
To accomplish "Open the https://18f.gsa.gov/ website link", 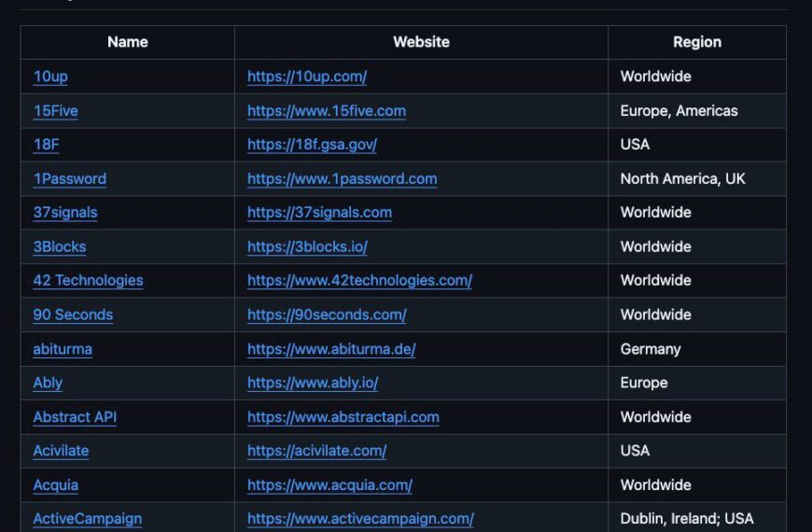I will [x=312, y=145].
